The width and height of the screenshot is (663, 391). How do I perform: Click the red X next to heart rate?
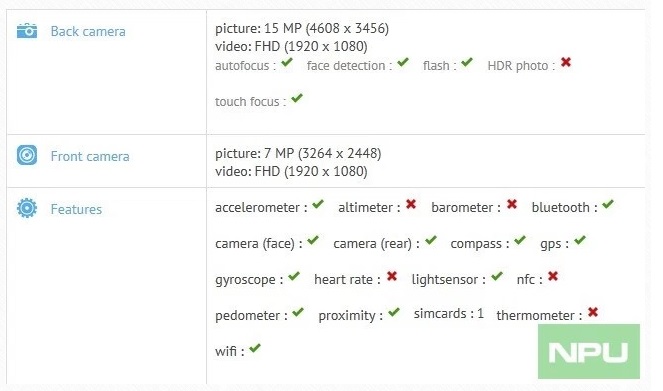(392, 276)
